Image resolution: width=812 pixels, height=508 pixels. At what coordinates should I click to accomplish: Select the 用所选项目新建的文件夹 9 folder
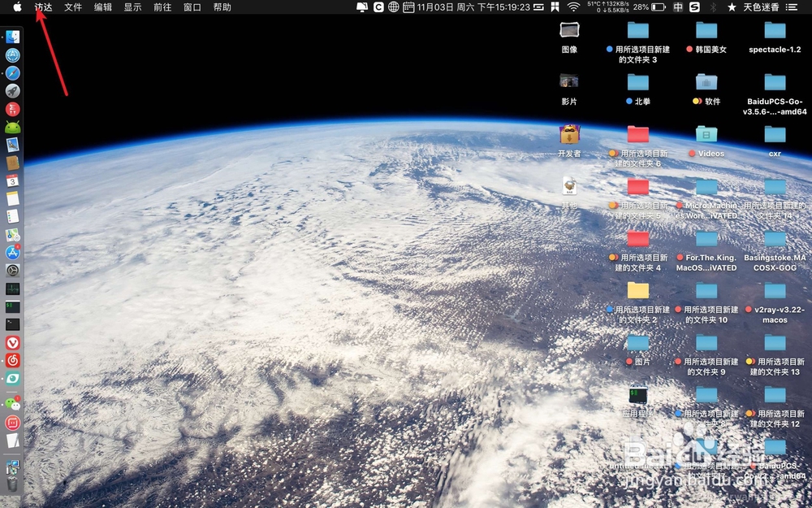pyautogui.click(x=706, y=343)
